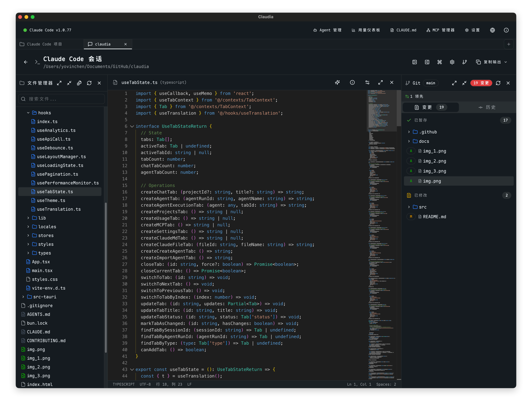Screen dimensions: 532x407
Task: Refresh the Git panel
Action: [x=498, y=83]
